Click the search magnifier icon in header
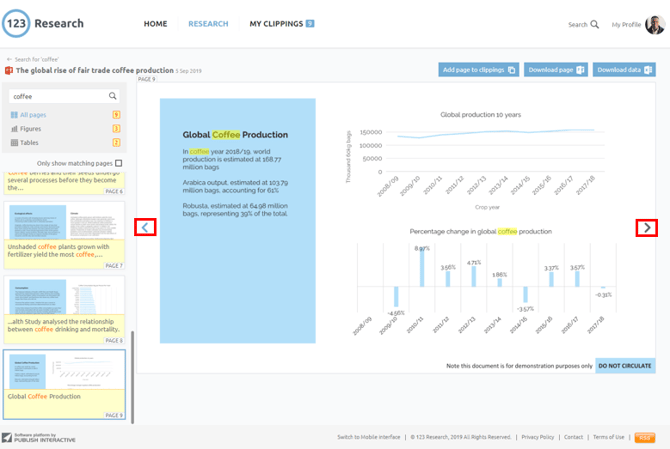The image size is (670, 449). click(x=594, y=24)
